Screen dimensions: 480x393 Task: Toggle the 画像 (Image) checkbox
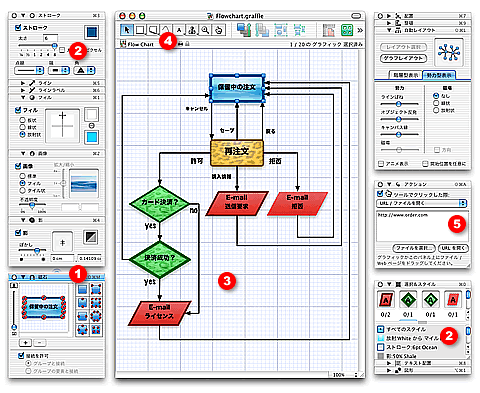coord(18,166)
